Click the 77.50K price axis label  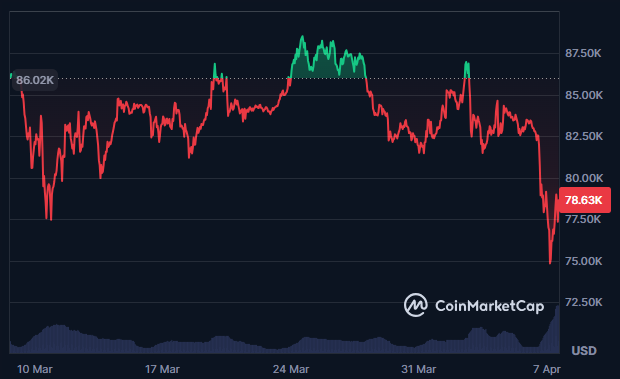tap(583, 219)
